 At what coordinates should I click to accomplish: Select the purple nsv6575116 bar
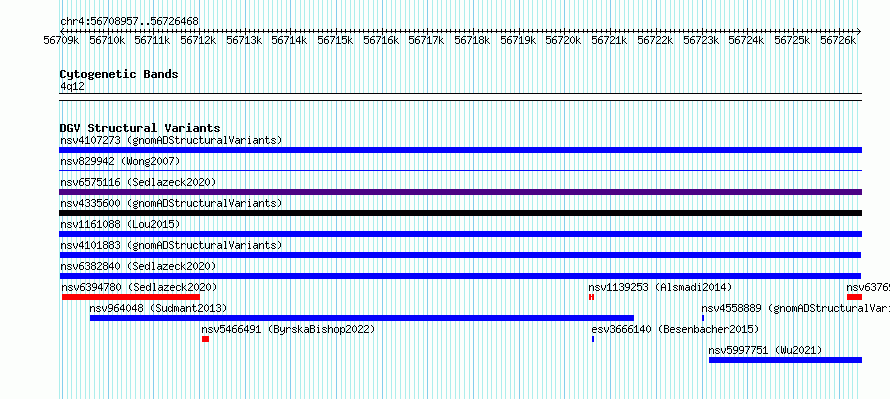click(x=460, y=192)
